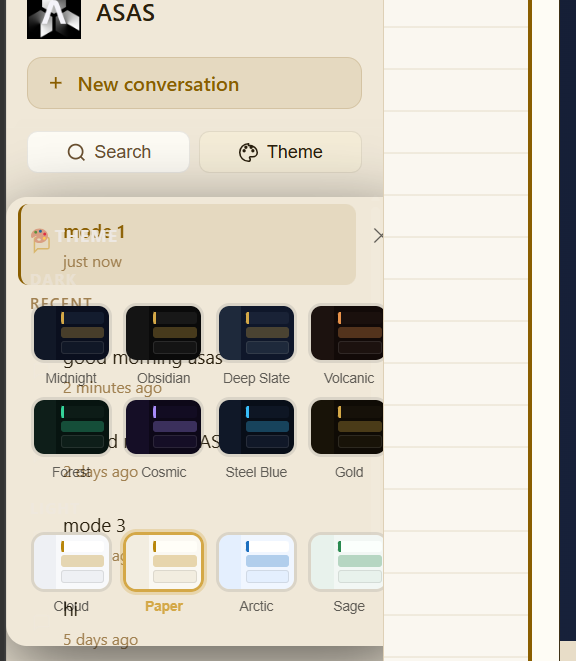This screenshot has height=661, width=576.
Task: Start a New conversation
Action: pyautogui.click(x=194, y=83)
